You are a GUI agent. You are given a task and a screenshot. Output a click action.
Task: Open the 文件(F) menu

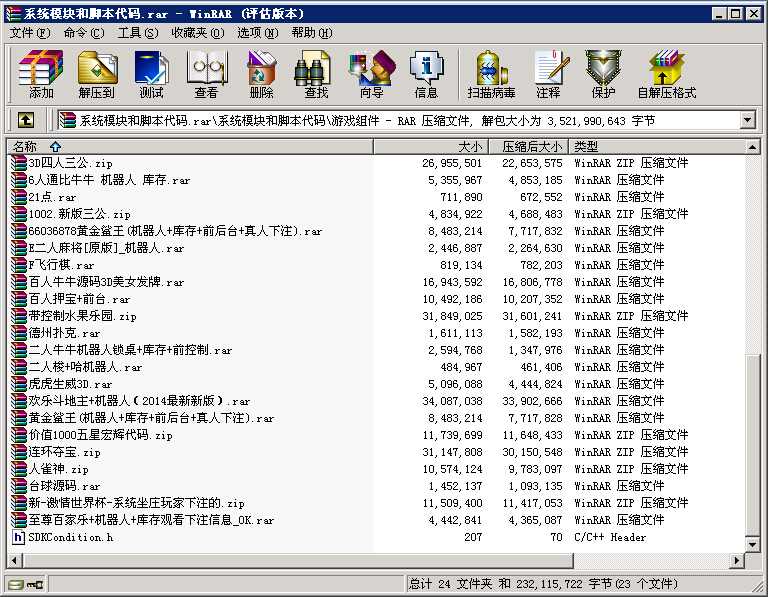tap(30, 33)
